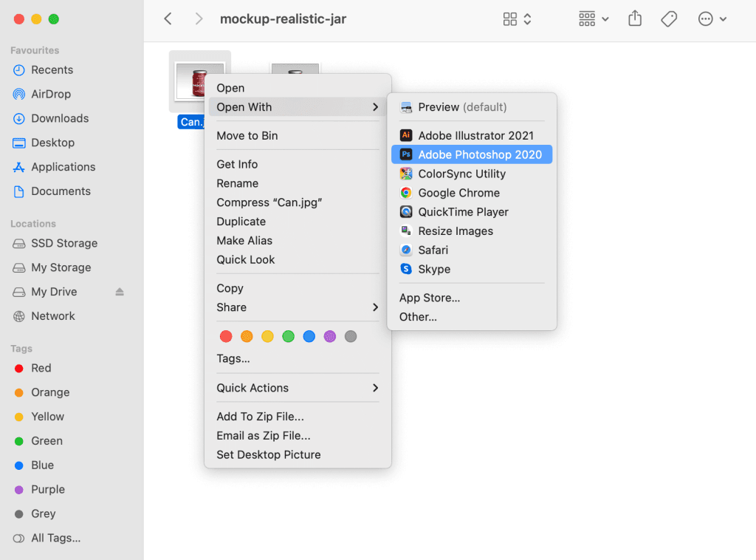Click the Share toolbar icon

[635, 18]
